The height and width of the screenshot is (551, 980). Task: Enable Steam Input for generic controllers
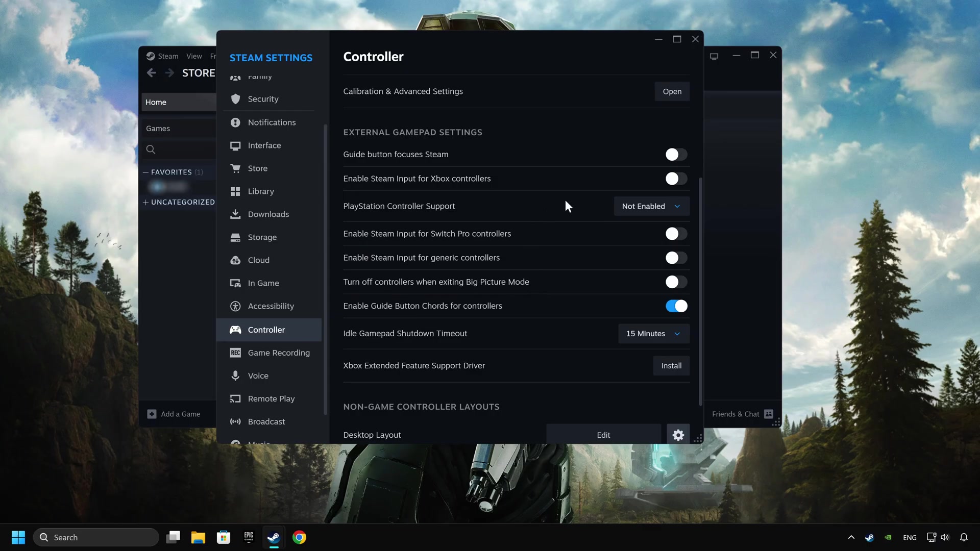click(x=676, y=258)
